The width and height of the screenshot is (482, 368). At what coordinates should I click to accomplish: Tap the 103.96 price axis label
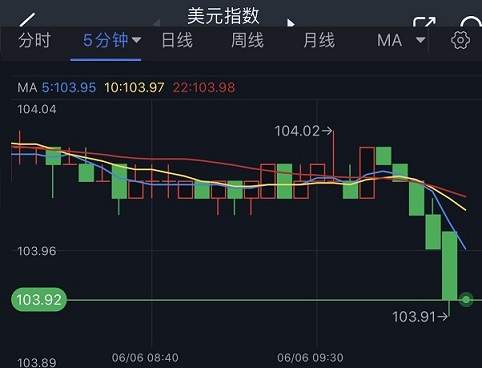point(37,251)
